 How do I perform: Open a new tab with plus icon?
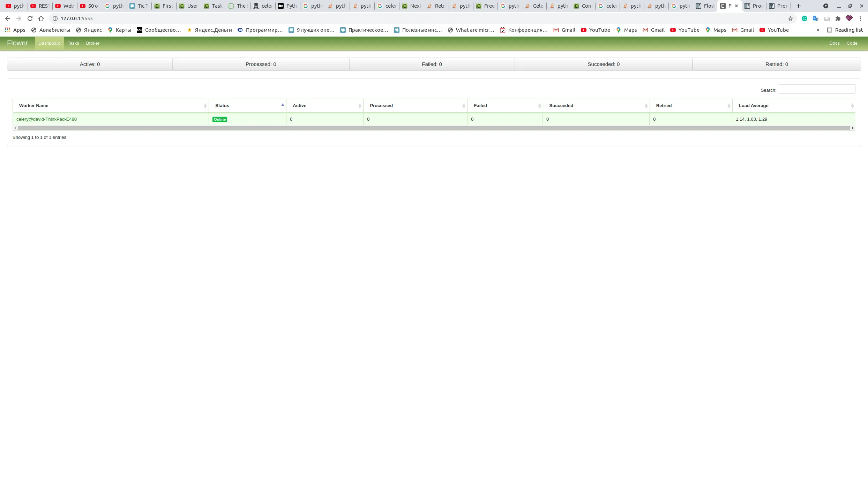click(x=799, y=6)
